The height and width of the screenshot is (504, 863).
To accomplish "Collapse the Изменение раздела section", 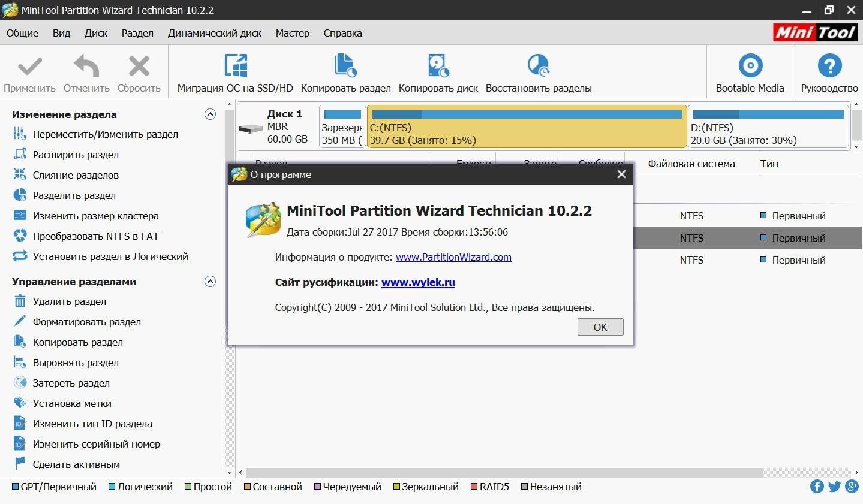I will coord(210,114).
